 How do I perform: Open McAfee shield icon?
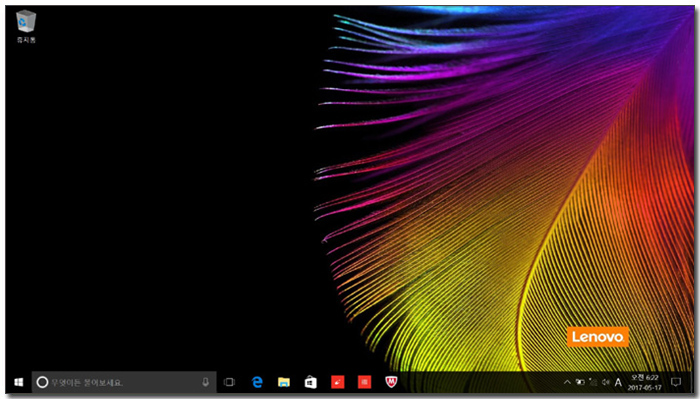(391, 382)
